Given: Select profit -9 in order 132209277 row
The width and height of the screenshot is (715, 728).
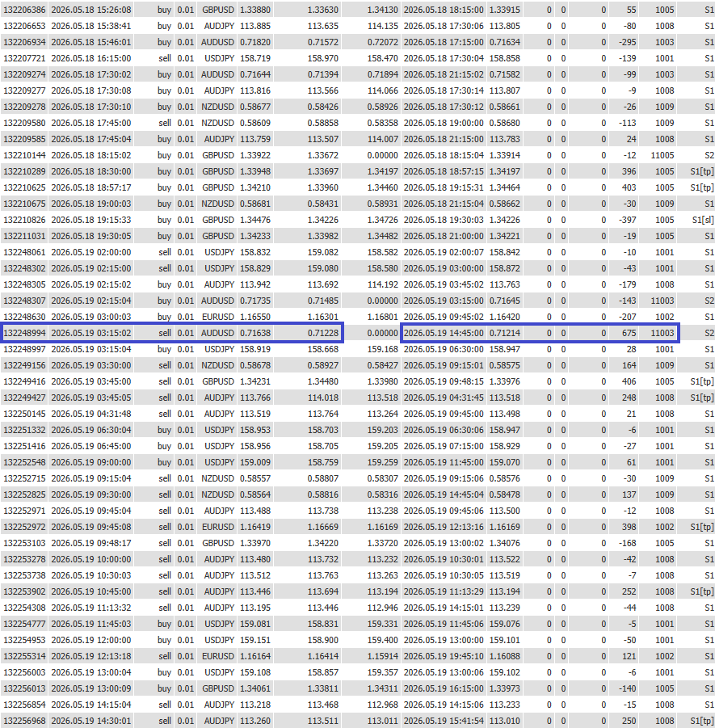Looking at the screenshot, I should tap(632, 90).
